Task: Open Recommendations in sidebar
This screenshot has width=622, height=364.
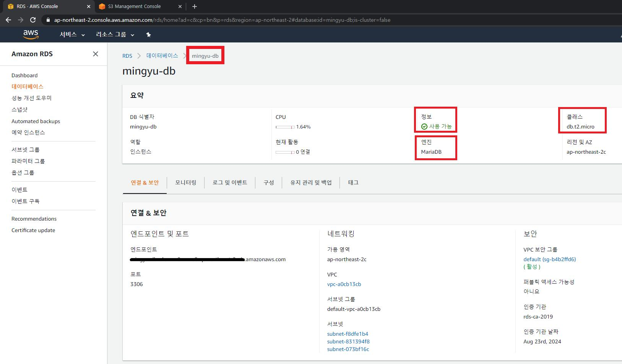Action: point(34,219)
